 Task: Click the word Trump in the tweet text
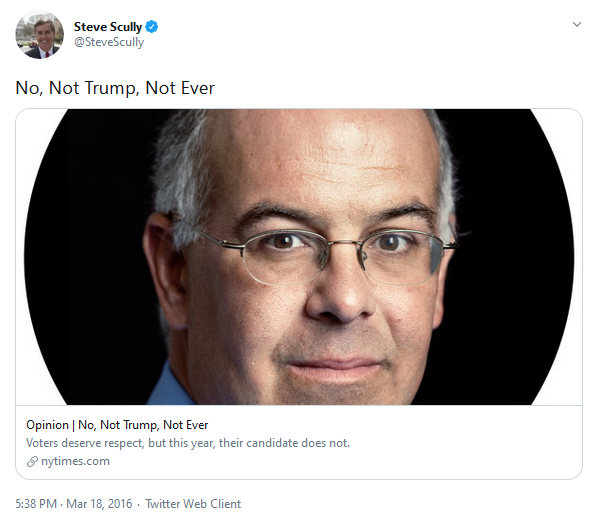pos(110,88)
